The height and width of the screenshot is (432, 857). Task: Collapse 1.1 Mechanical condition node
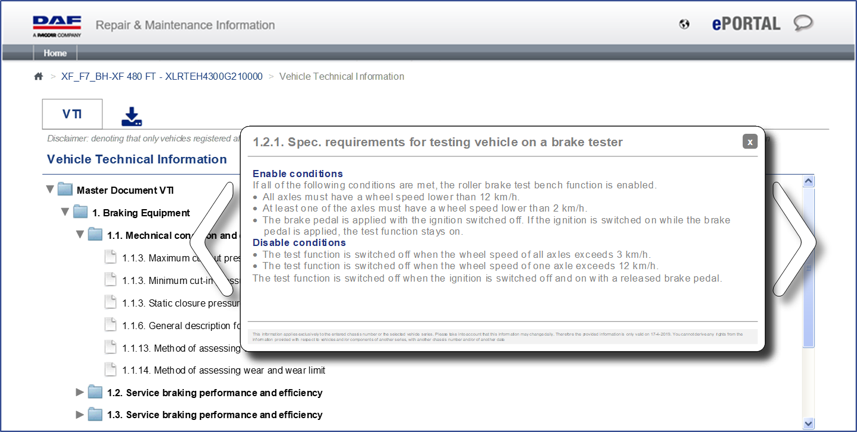coord(80,234)
